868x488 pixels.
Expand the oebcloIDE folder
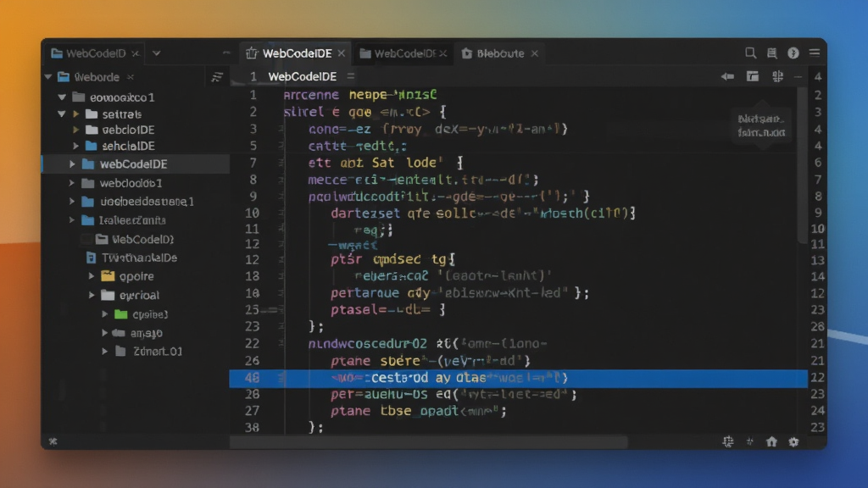point(76,130)
